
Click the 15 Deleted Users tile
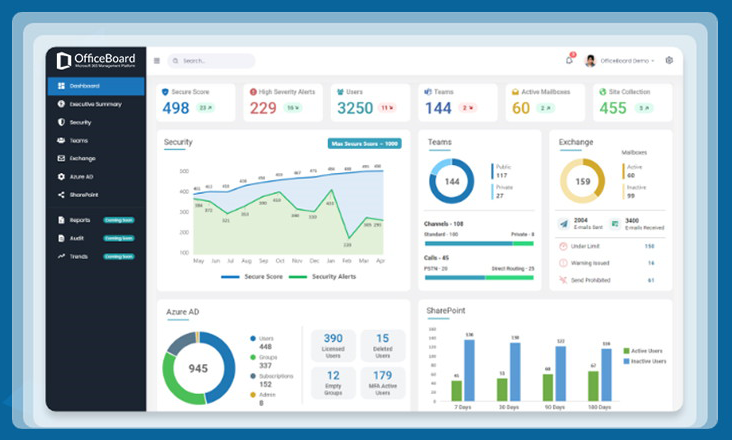(383, 346)
